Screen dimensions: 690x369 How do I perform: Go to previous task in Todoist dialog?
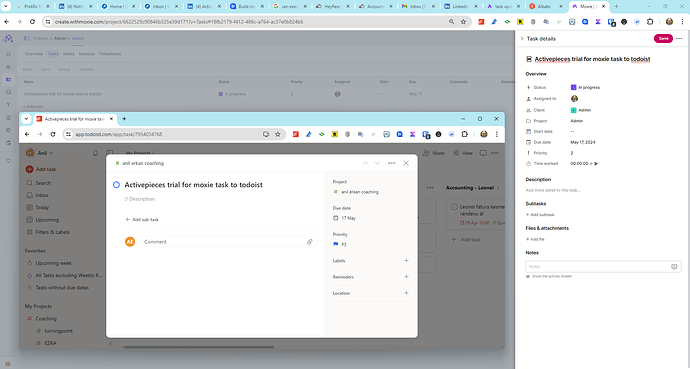[x=365, y=163]
